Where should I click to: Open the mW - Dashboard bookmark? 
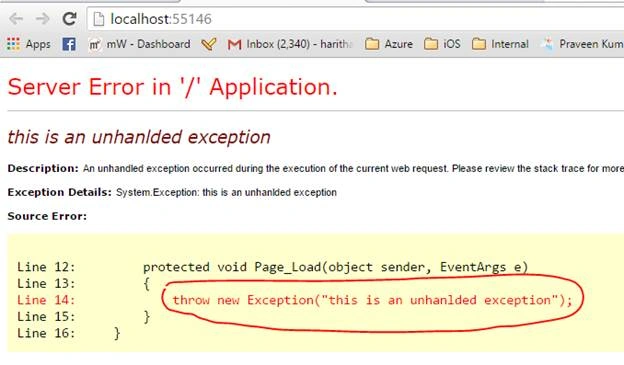tap(139, 44)
